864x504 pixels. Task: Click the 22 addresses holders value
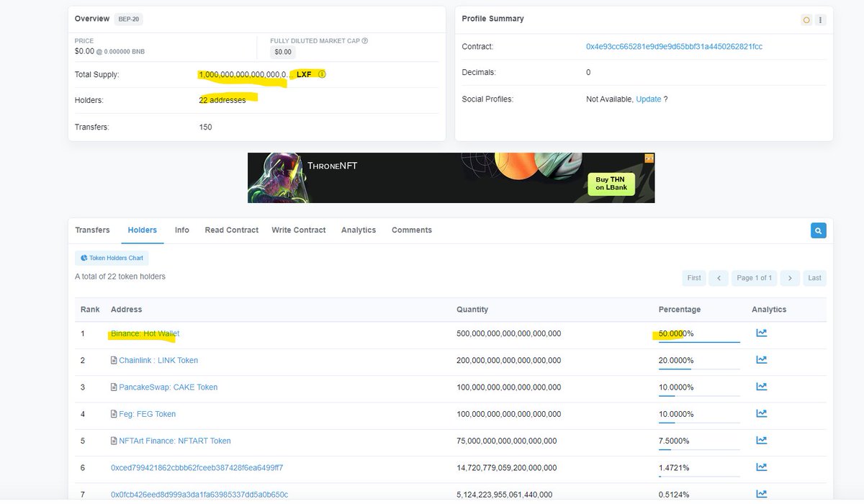(x=222, y=100)
